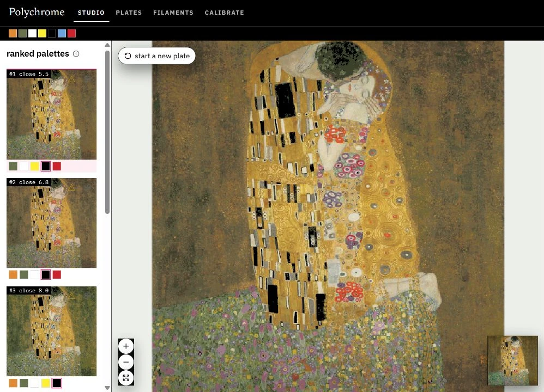Fit the image to view with the expand icon

point(126,378)
